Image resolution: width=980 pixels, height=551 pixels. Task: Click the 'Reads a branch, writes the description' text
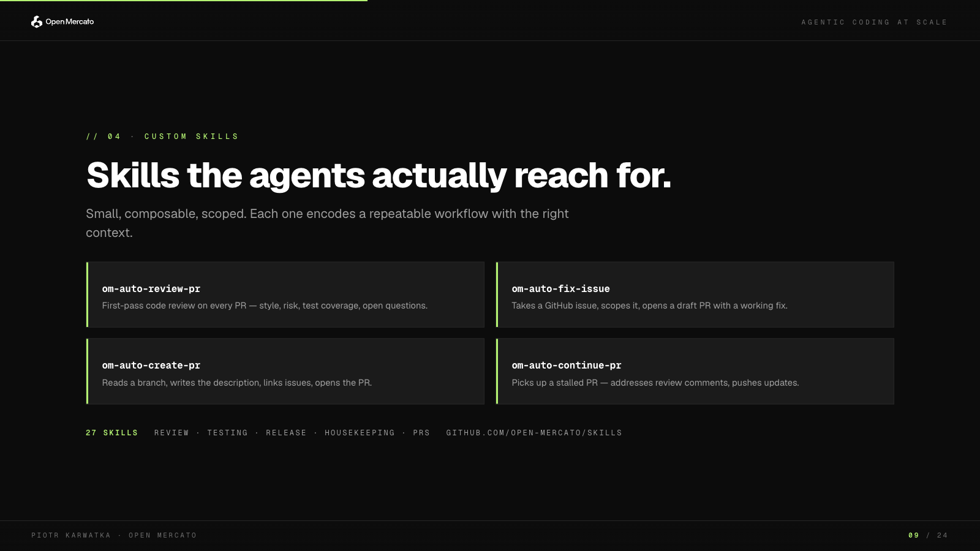(237, 383)
